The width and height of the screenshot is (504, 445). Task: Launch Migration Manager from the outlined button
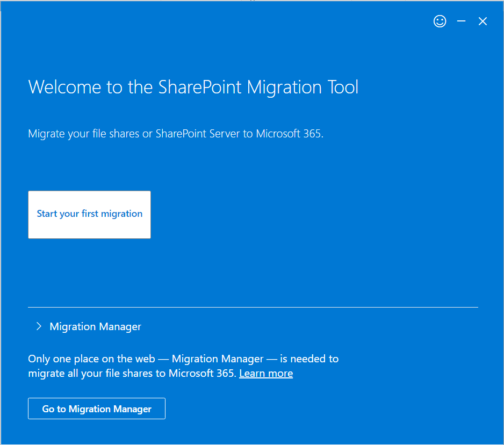point(97,408)
